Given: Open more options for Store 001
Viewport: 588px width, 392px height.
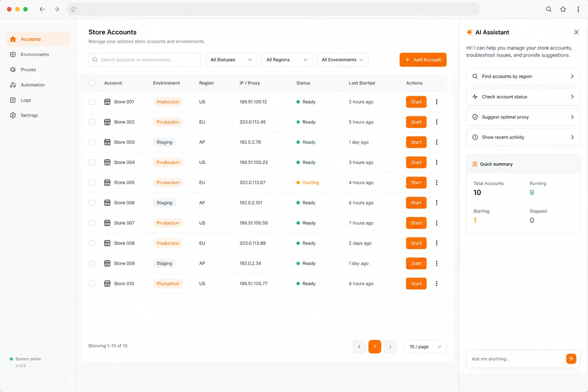Looking at the screenshot, I should [436, 102].
